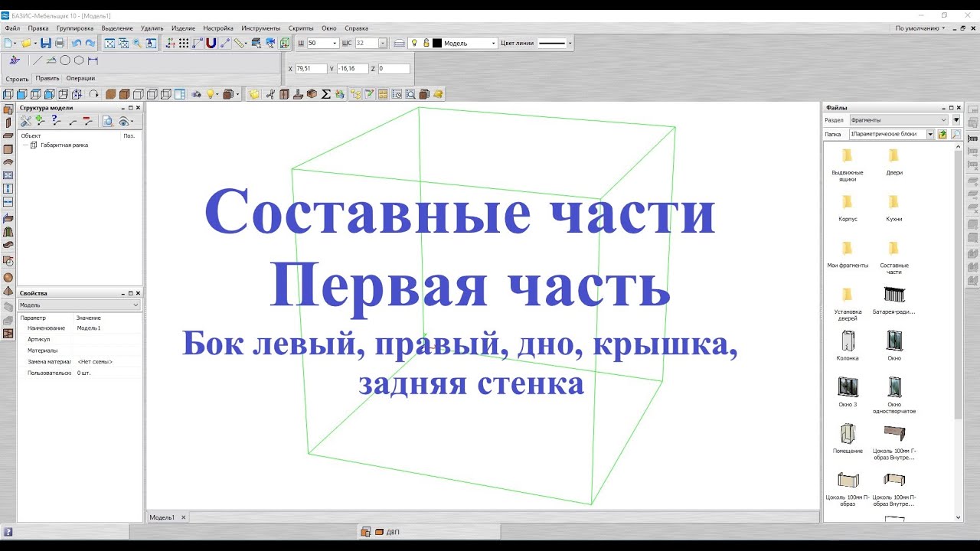Toggle the lock icon in layer toolbar

426,44
